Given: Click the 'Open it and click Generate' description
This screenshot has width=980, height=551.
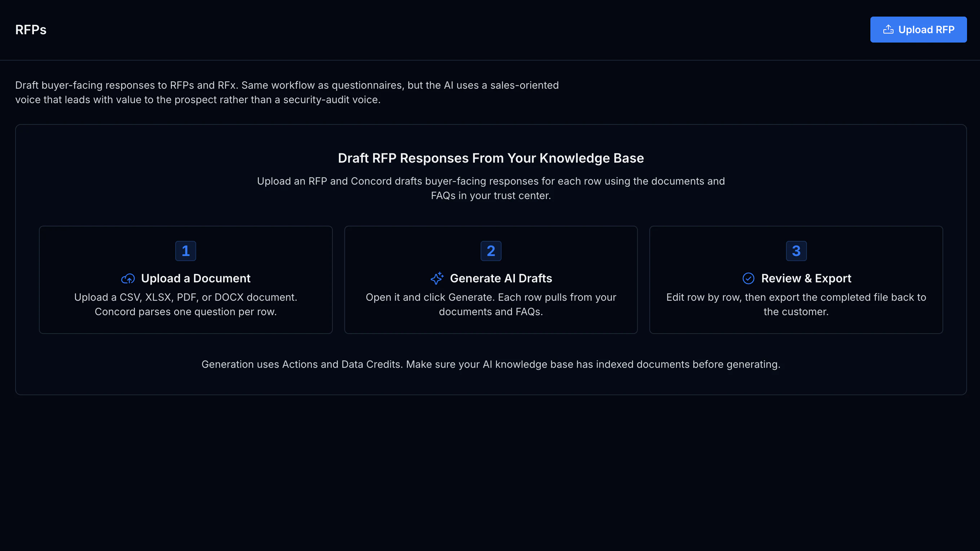Looking at the screenshot, I should (x=491, y=304).
